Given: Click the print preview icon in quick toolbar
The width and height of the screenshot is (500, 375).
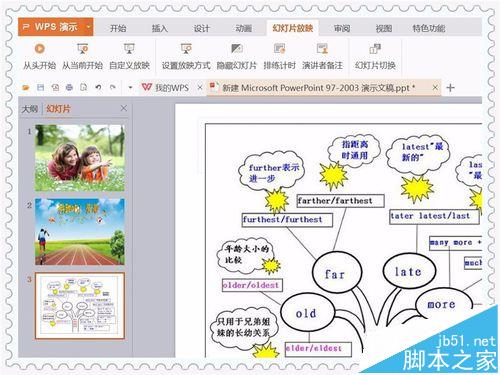Looking at the screenshot, I should 84,88.
